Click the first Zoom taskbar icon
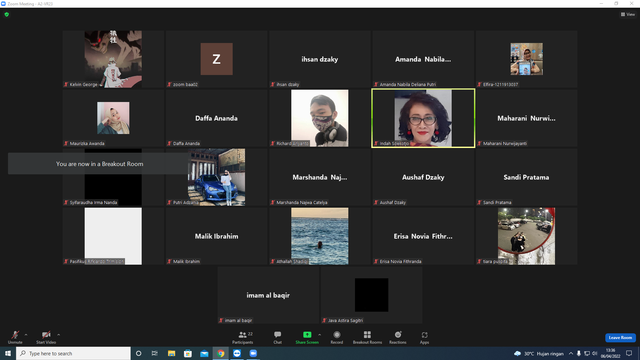This screenshot has width=640, height=360. 237,353
